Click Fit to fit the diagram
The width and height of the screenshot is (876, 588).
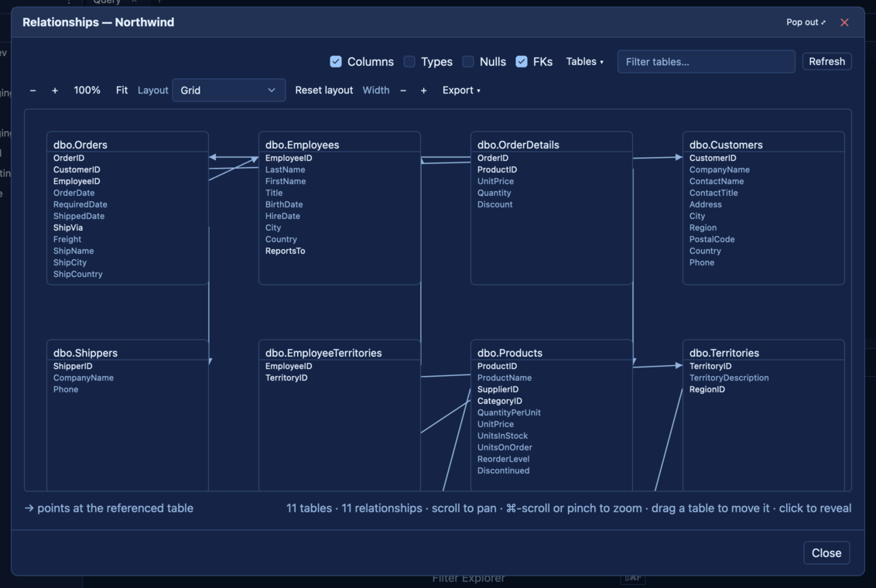tap(121, 91)
